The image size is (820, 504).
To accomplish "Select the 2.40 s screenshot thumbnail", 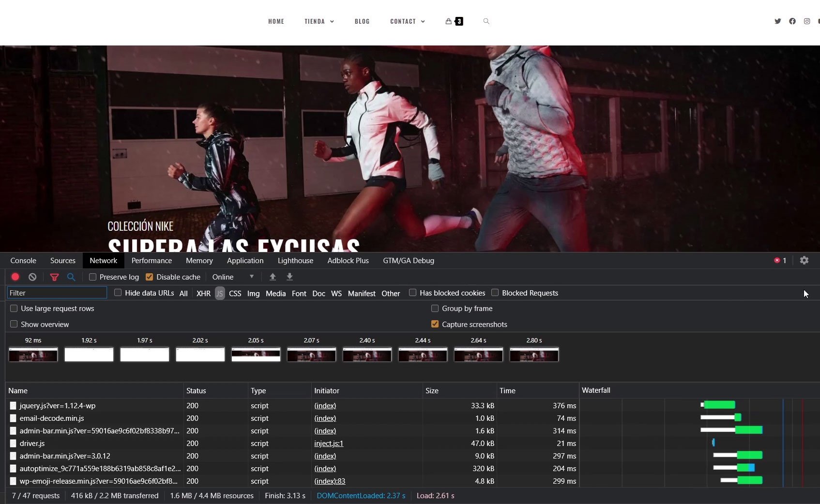I will pos(367,355).
